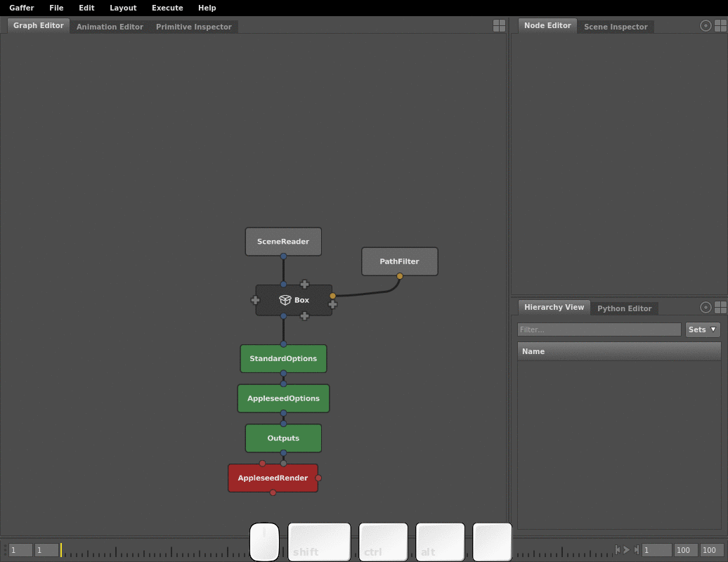Select the AppleseedRender node
This screenshot has height=562, width=728.
click(x=273, y=478)
